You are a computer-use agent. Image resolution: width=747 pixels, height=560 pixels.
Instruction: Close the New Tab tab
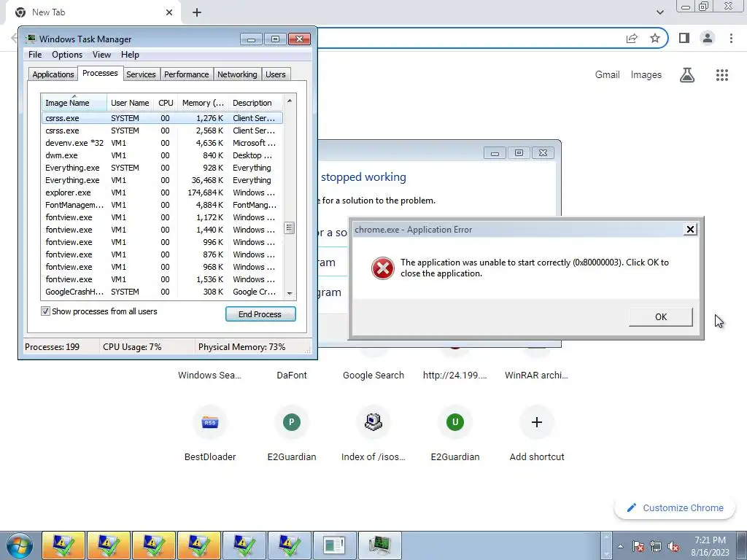point(169,12)
